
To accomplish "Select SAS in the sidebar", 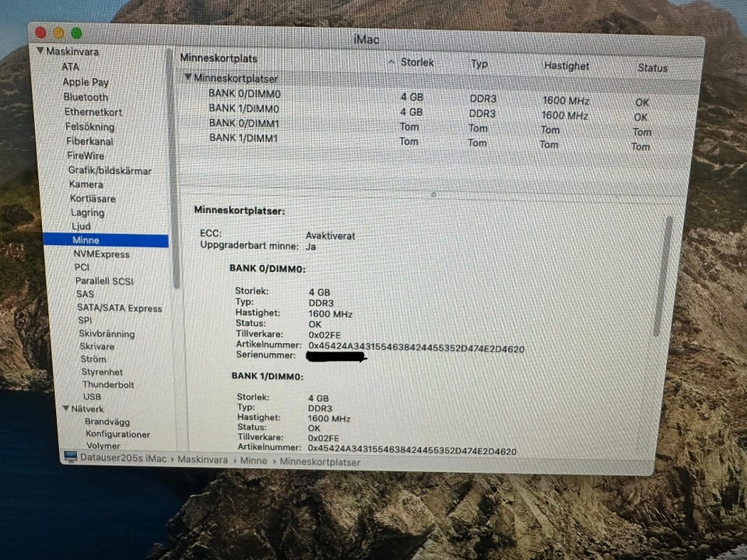I will tap(86, 294).
